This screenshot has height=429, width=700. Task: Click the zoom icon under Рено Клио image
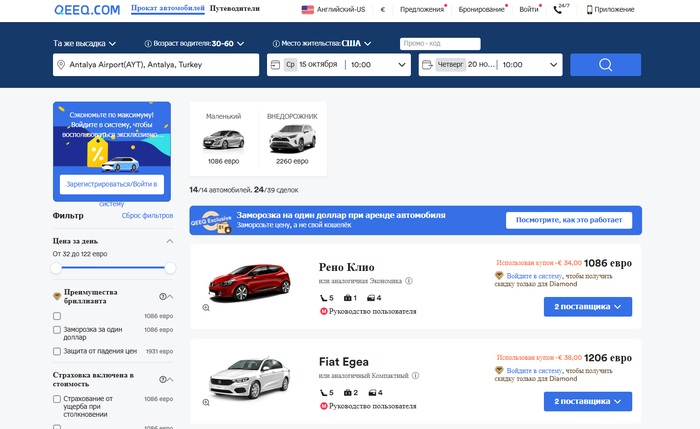click(206, 308)
